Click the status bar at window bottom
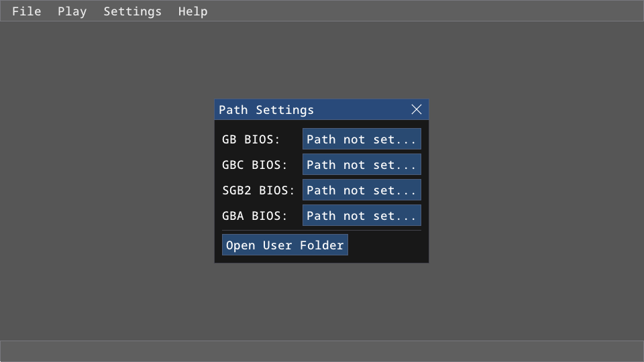 click(322, 351)
